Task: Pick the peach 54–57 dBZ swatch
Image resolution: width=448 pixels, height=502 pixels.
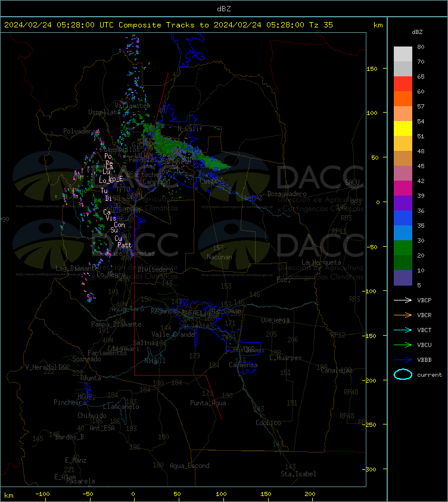Action: point(403,114)
